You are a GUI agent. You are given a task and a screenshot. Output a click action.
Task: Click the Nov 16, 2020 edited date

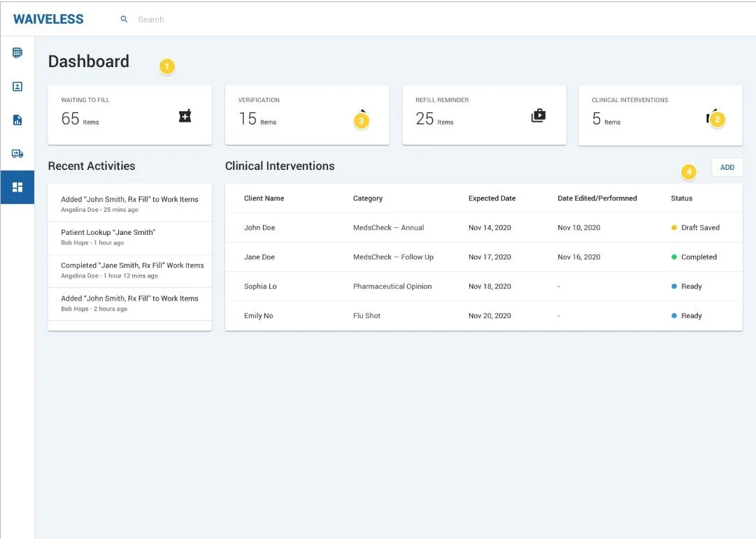pos(578,257)
